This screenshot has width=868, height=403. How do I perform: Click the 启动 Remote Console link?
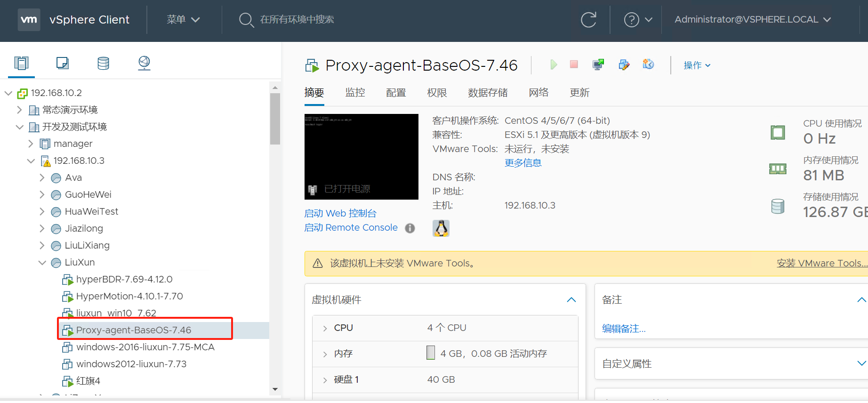pos(351,228)
